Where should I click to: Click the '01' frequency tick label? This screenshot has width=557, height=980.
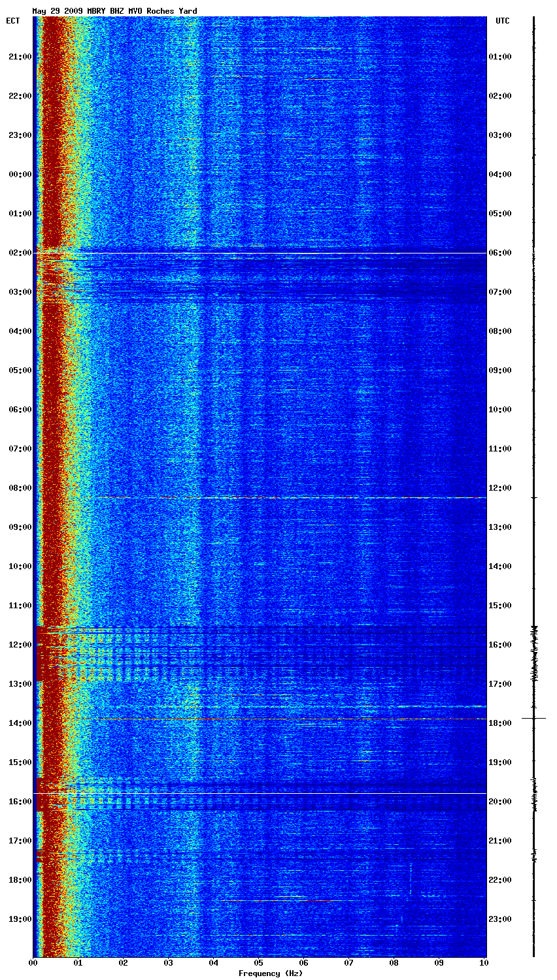(78, 963)
